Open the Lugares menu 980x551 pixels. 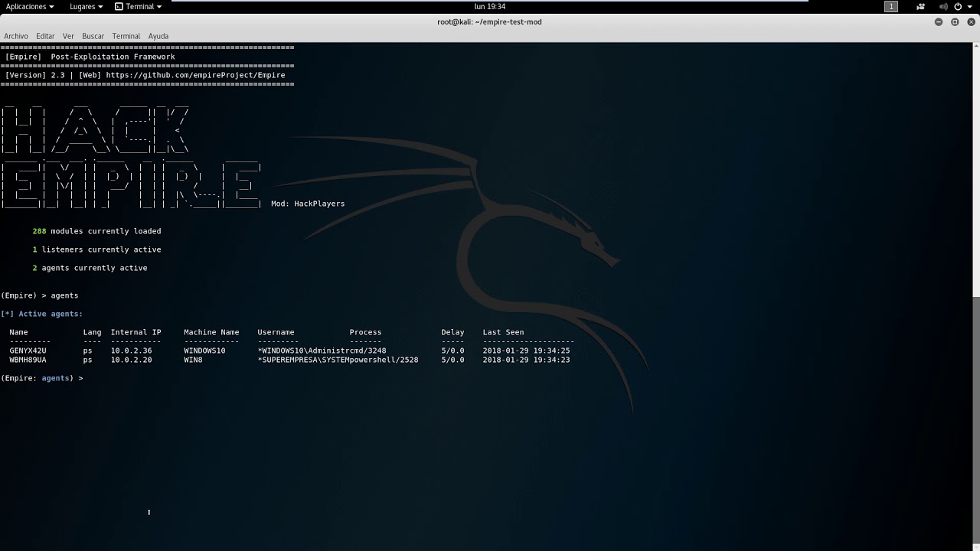coord(86,6)
